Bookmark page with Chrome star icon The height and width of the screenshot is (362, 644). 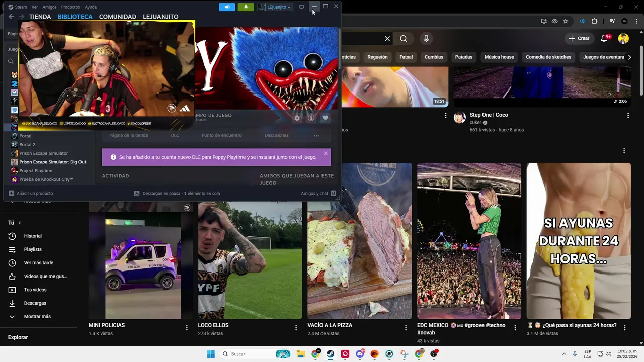tap(566, 21)
